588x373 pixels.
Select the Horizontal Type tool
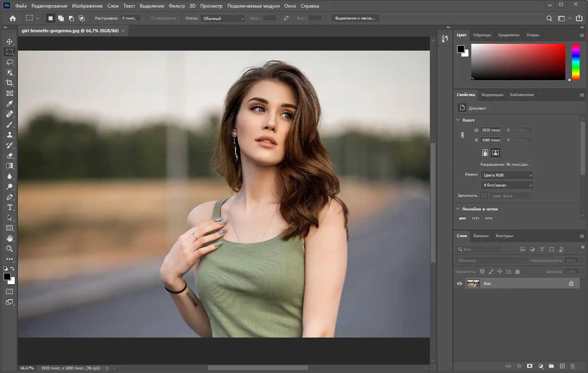(x=10, y=207)
